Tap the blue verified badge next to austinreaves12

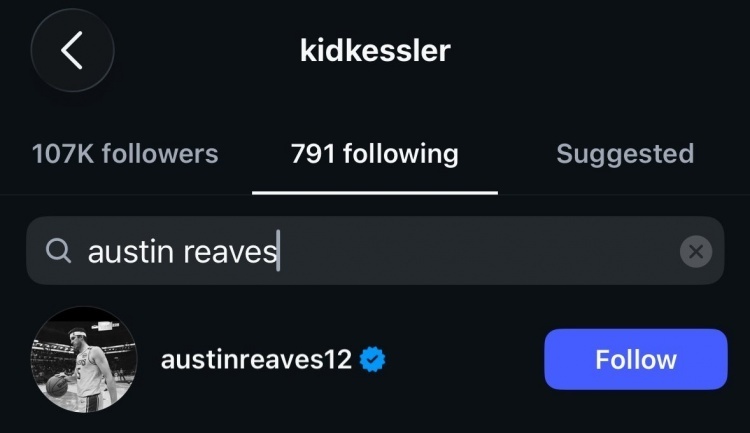click(373, 359)
